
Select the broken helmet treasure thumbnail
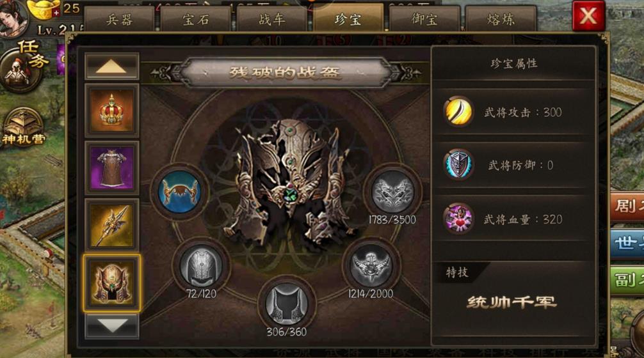[x=112, y=283]
